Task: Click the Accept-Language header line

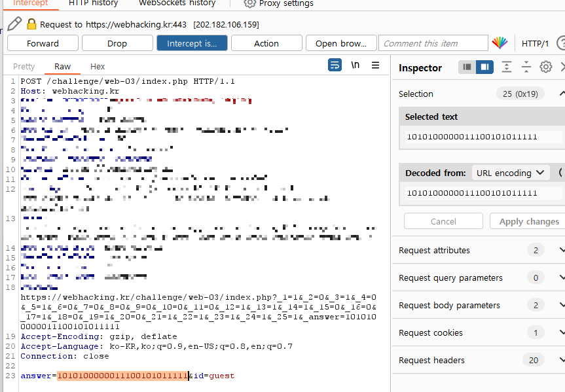Action: click(156, 346)
